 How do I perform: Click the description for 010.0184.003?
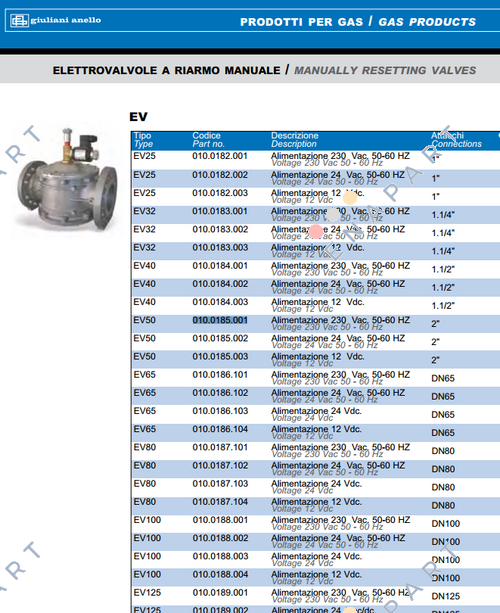point(317,305)
